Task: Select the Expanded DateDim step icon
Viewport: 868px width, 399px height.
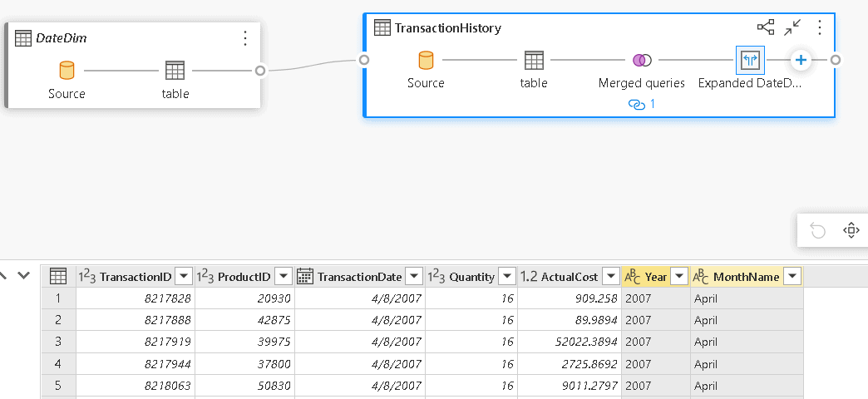Action: coord(750,60)
